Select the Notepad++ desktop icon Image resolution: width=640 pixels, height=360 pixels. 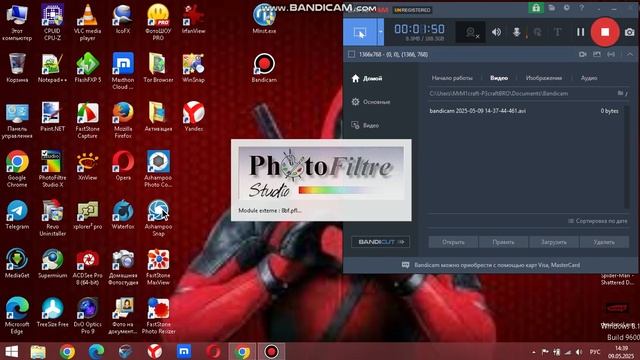click(x=52, y=68)
